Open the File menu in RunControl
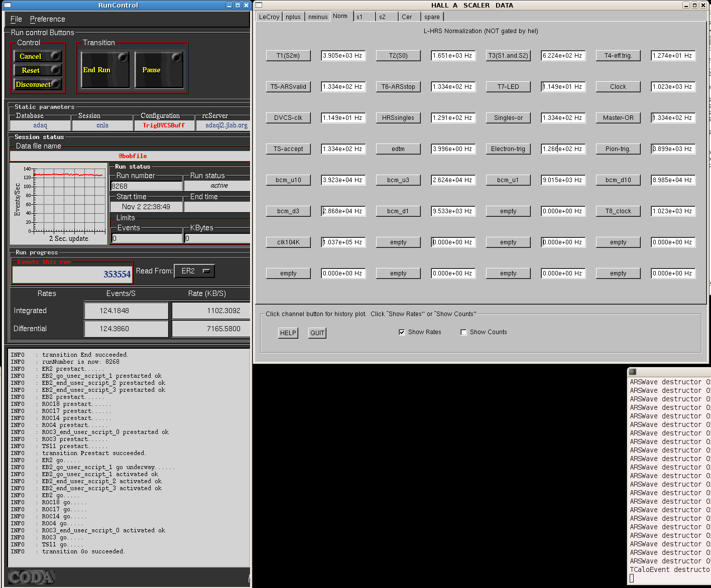Image resolution: width=711 pixels, height=588 pixels. (x=16, y=19)
